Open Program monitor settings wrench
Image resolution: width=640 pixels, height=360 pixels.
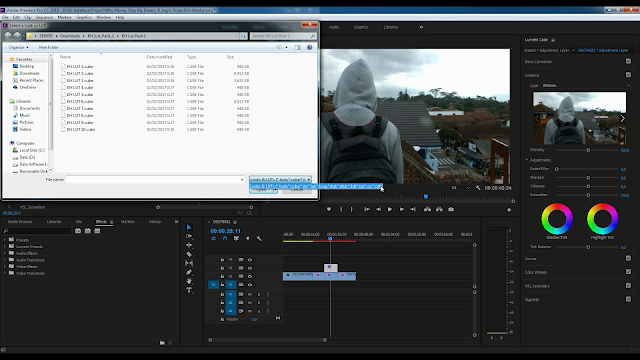[478, 188]
